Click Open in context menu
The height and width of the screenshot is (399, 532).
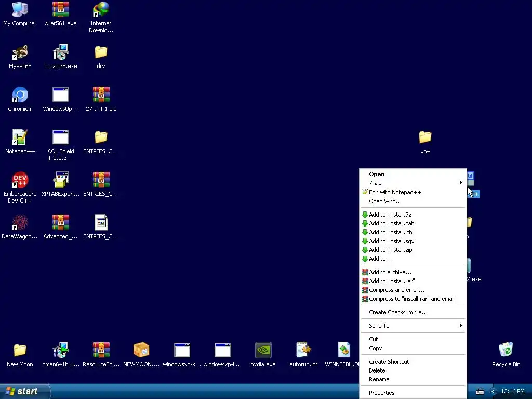[x=413, y=174]
